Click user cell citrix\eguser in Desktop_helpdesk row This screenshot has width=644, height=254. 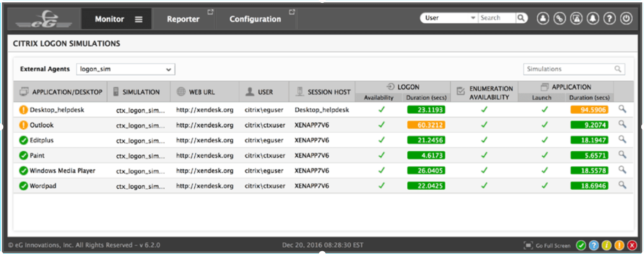[265, 110]
